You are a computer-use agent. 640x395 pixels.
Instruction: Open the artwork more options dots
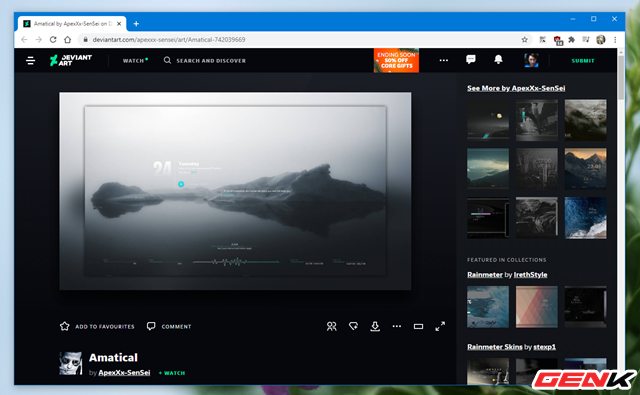tap(397, 326)
